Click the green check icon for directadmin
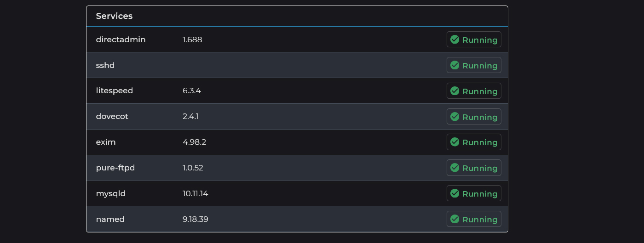This screenshot has height=243, width=644. point(455,40)
